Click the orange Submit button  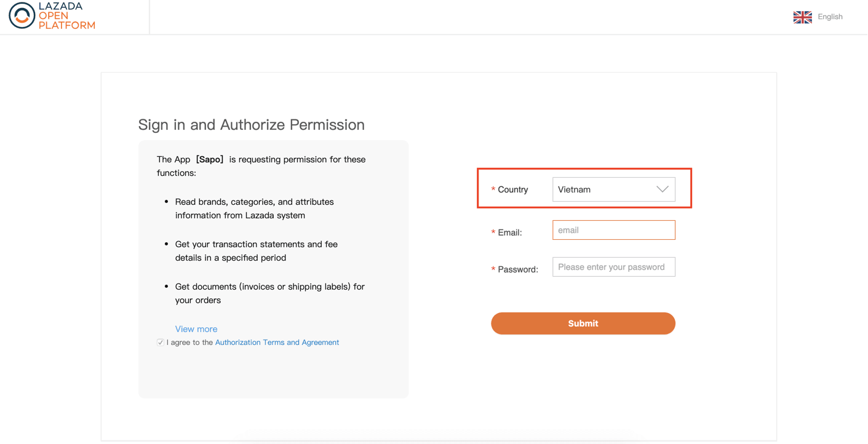(583, 323)
